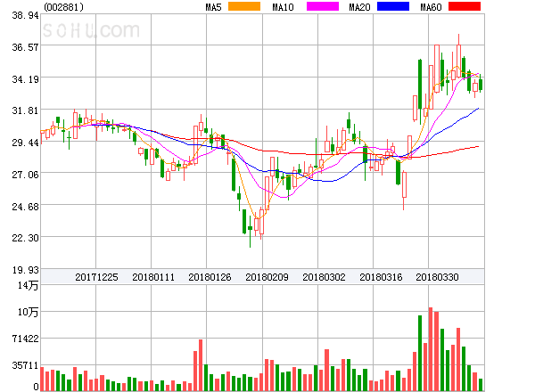Click the MA10 legend label
Viewport: 535px width, 392px height.
point(283,7)
